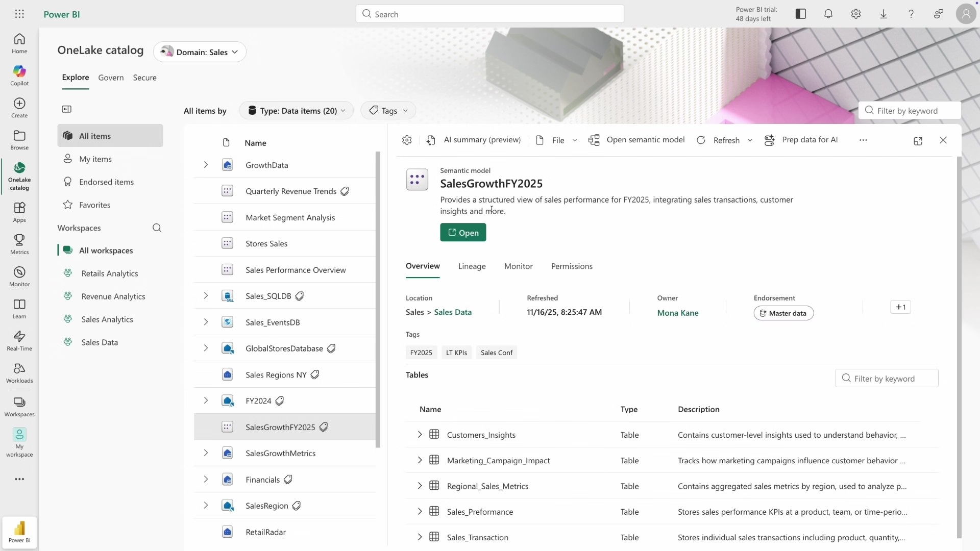Viewport: 980px width, 551px height.
Task: Open Monitor in the left rail
Action: point(19,277)
